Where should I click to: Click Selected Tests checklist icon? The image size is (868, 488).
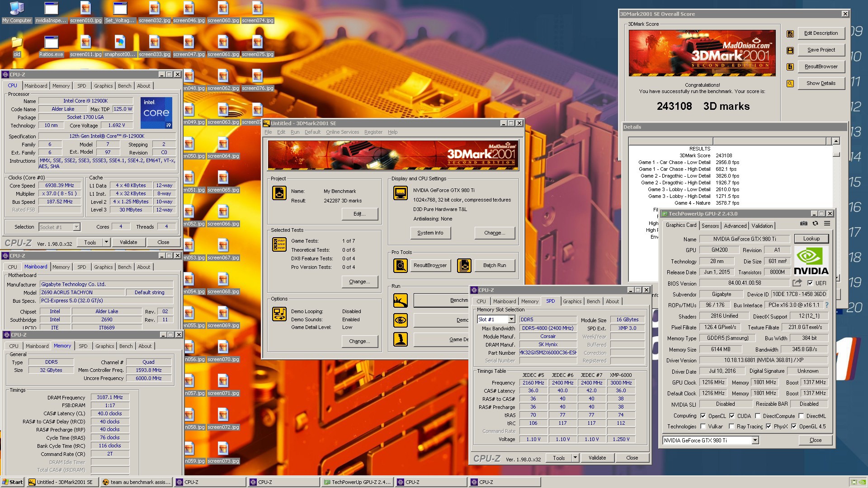click(x=279, y=244)
